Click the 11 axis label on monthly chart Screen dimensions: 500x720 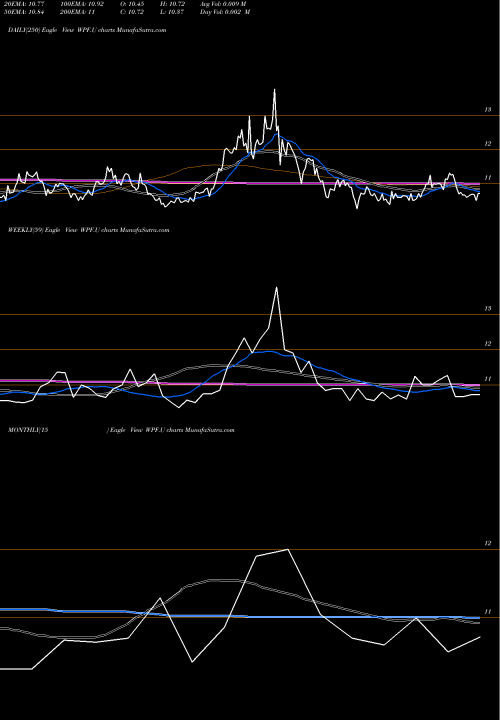point(488,612)
